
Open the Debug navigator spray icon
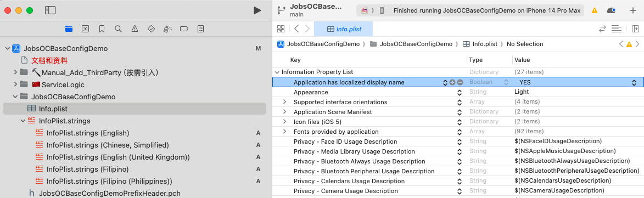[x=167, y=29]
